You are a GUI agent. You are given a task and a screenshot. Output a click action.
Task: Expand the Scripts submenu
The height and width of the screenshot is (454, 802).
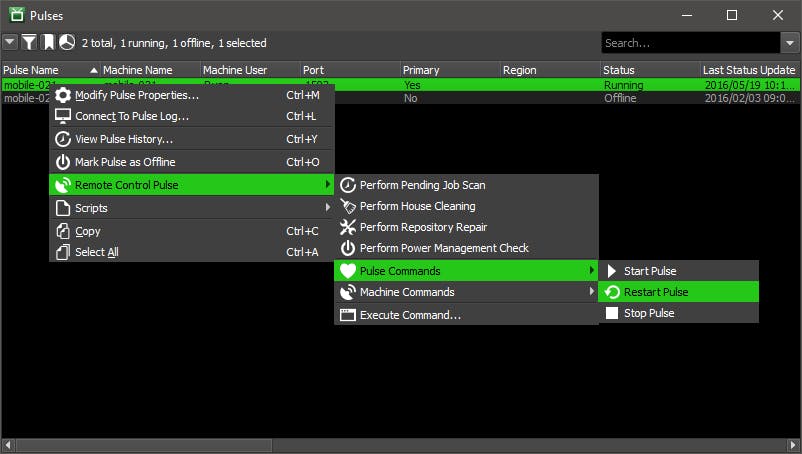191,208
